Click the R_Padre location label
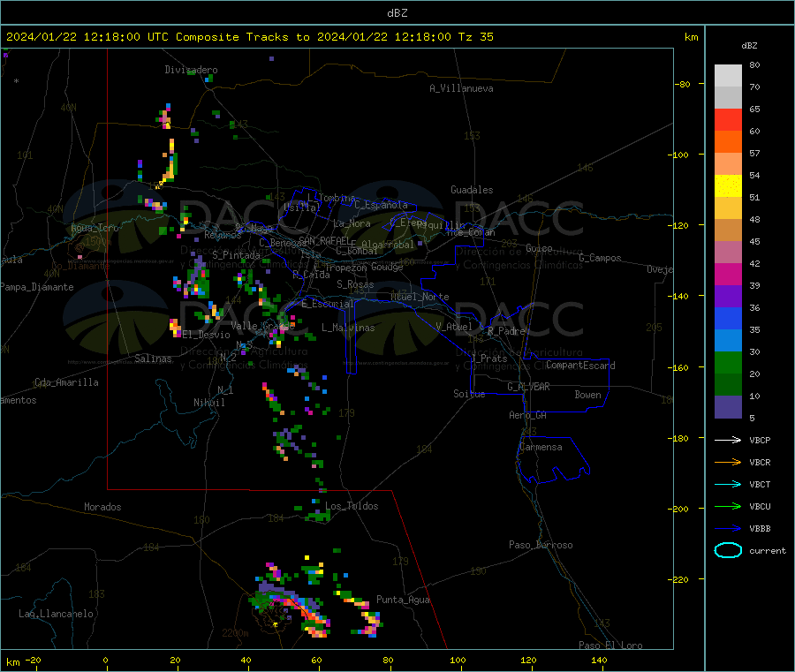 [x=506, y=331]
